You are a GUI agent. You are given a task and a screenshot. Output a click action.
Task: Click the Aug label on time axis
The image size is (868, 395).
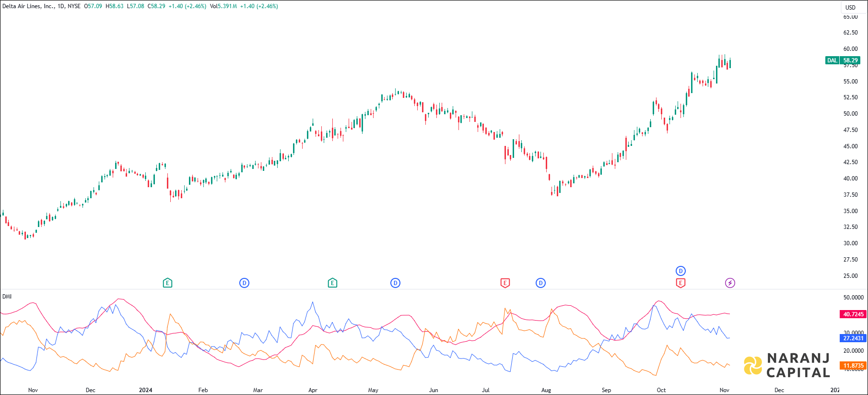[546, 390]
